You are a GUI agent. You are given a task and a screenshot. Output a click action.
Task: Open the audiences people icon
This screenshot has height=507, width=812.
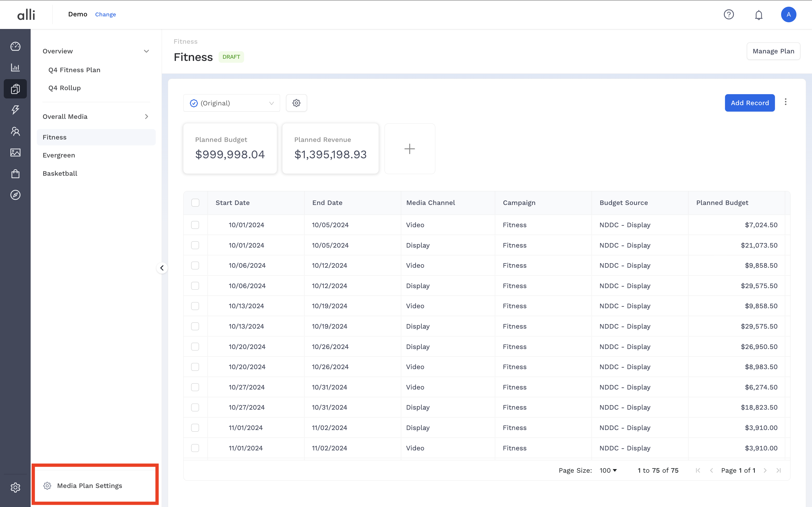(15, 131)
